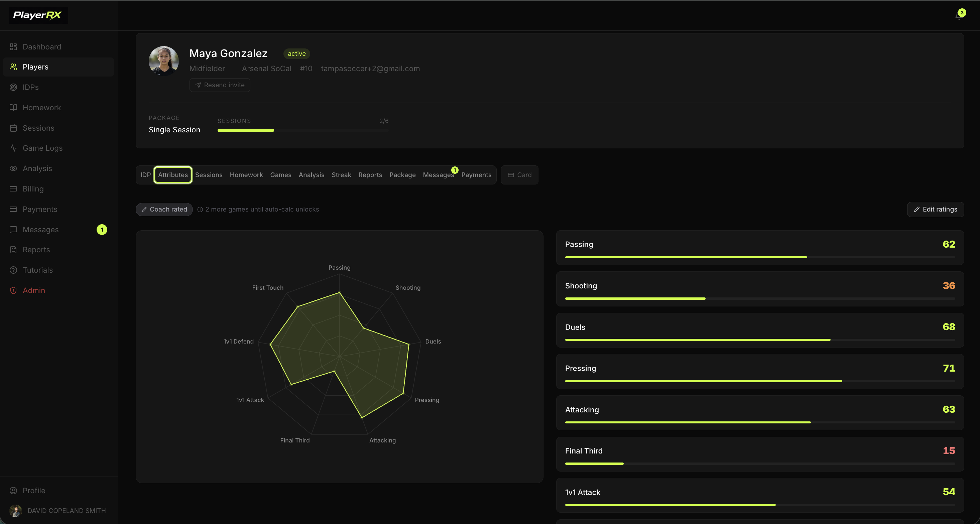The height and width of the screenshot is (524, 980).
Task: Click the Billing card icon
Action: coord(13,188)
